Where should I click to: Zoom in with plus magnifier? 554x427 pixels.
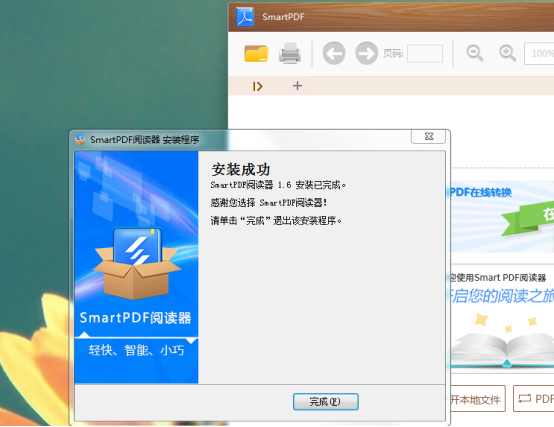pos(507,53)
